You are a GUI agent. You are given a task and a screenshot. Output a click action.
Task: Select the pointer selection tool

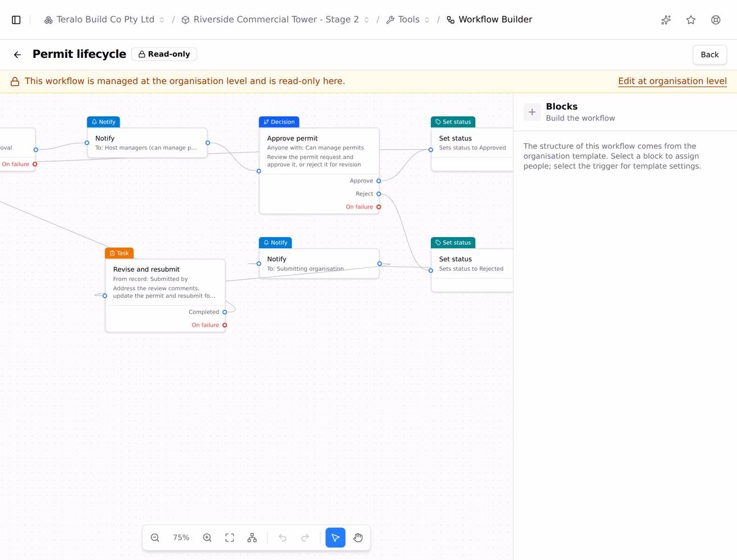point(335,538)
